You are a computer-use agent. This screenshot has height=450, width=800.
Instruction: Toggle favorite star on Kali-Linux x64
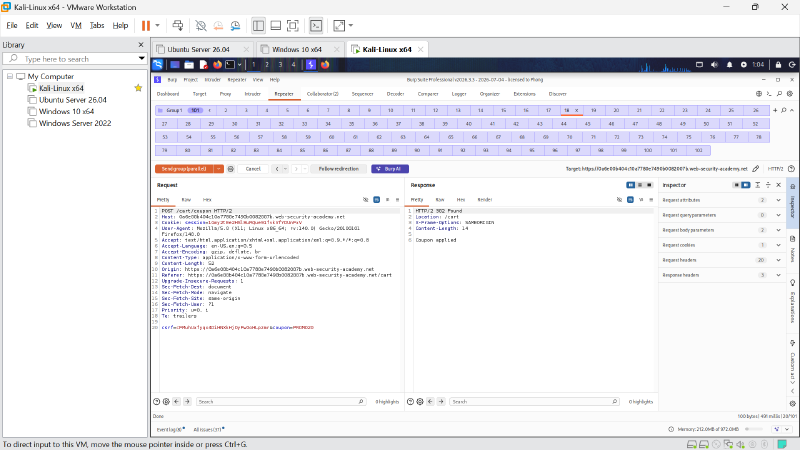138,88
